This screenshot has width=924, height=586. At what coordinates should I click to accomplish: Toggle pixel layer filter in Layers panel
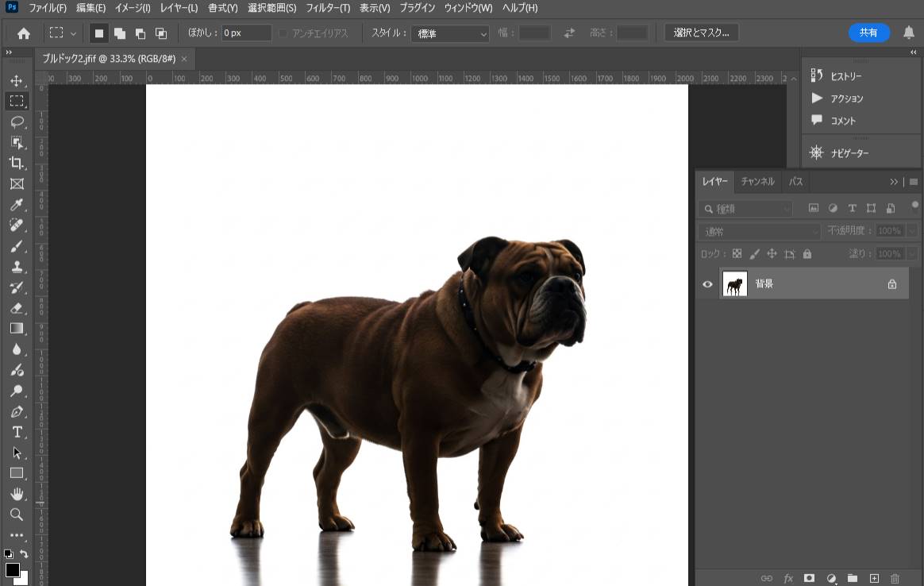tap(813, 208)
